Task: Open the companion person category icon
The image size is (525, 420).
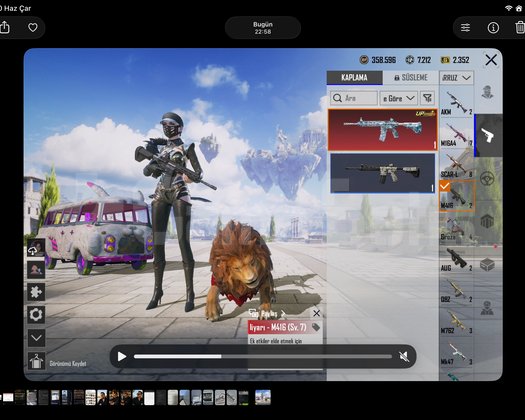Action: [x=487, y=308]
